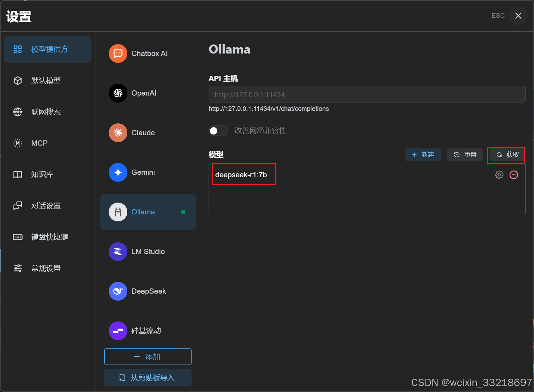Focus the API 主机 input field
Image resolution: width=534 pixels, height=392 pixels.
point(367,94)
